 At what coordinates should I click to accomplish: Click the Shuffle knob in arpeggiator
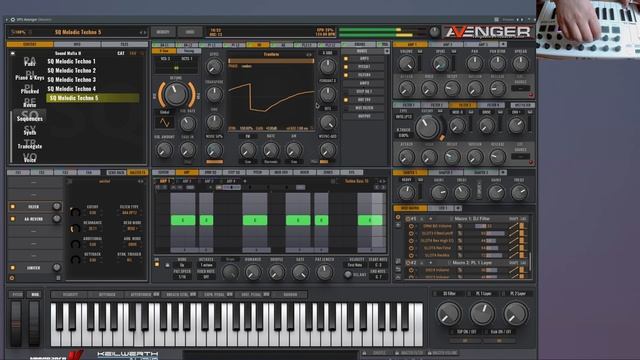(x=276, y=272)
